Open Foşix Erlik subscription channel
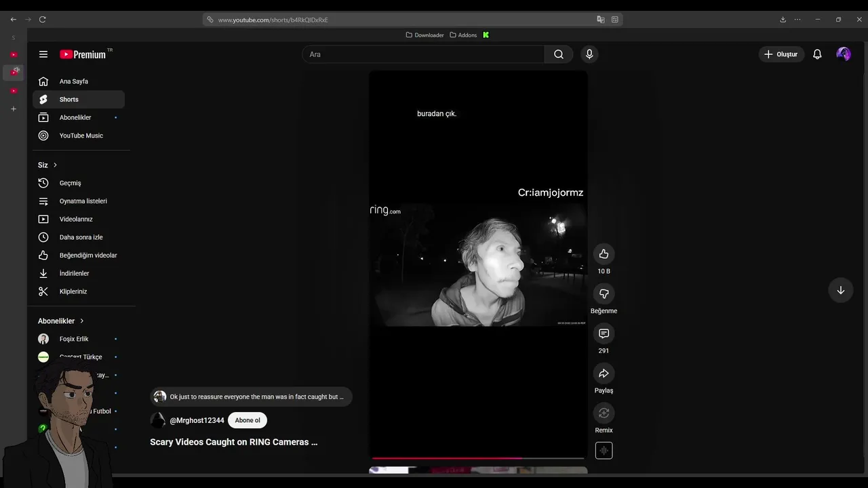The image size is (868, 488). click(79, 339)
